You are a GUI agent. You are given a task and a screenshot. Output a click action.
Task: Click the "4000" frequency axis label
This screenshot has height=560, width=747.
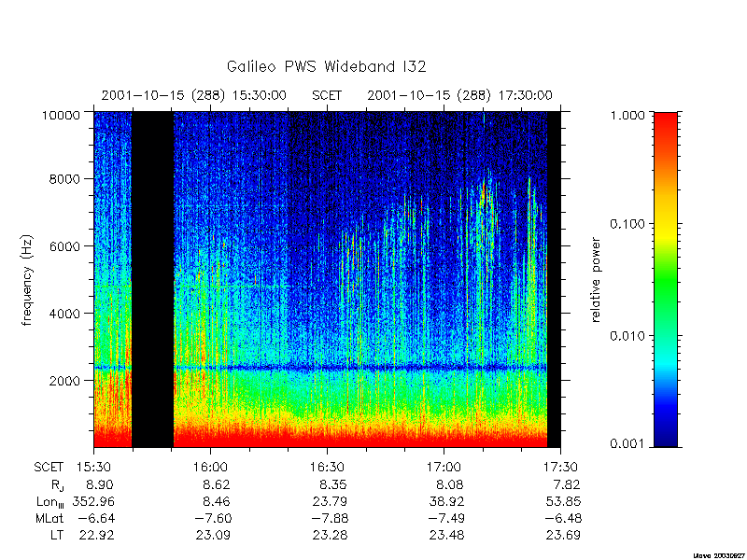click(65, 314)
